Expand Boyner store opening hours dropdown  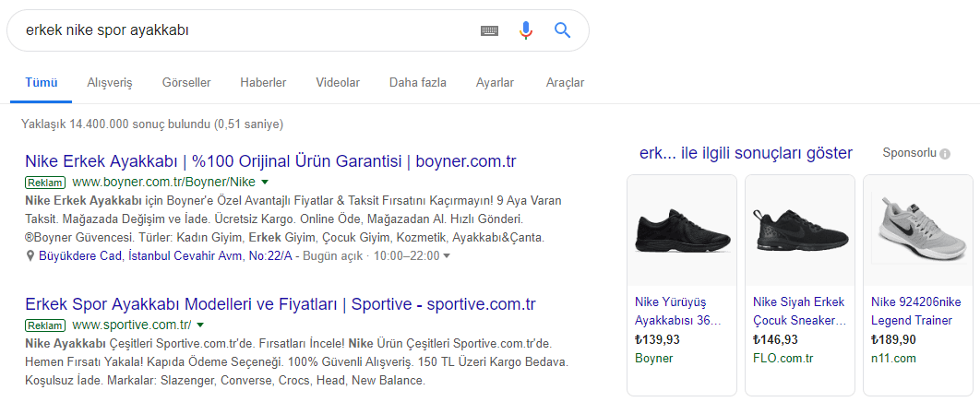[x=447, y=256]
